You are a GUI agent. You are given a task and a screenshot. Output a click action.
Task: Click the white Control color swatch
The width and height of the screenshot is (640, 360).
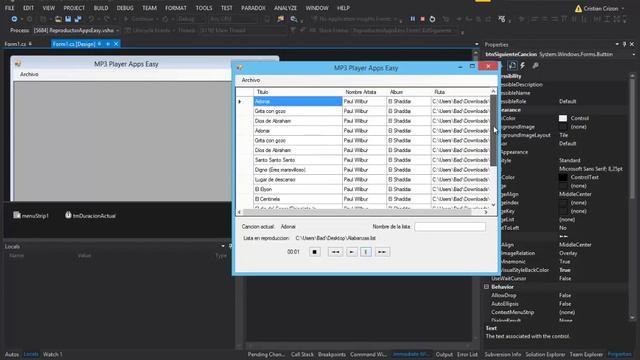563,118
